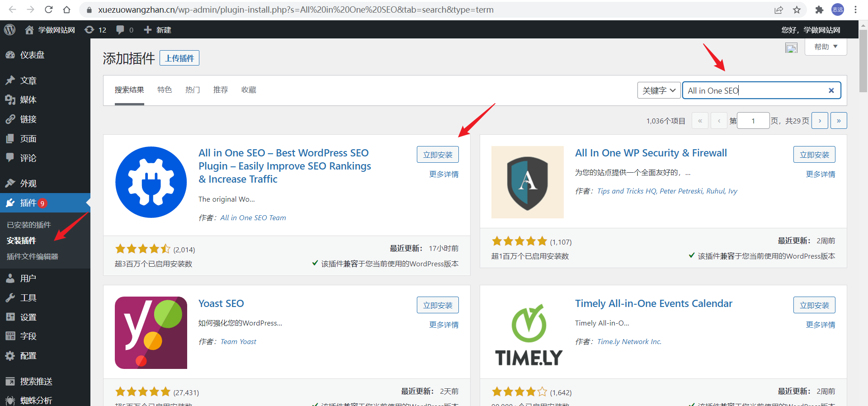This screenshot has width=868, height=406.
Task: Install All in One SEO plugin
Action: click(x=438, y=155)
